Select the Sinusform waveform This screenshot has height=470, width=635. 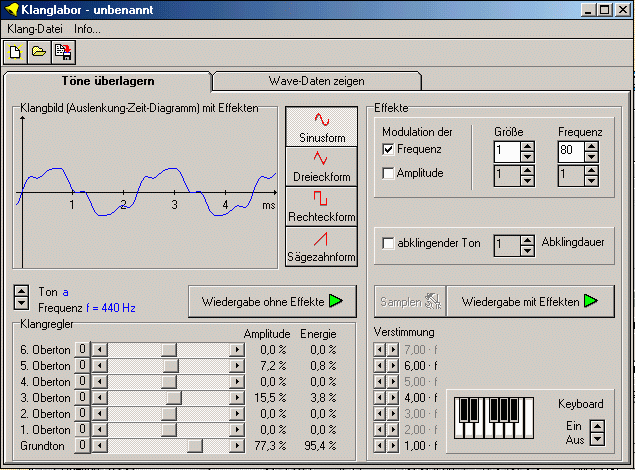pos(320,126)
